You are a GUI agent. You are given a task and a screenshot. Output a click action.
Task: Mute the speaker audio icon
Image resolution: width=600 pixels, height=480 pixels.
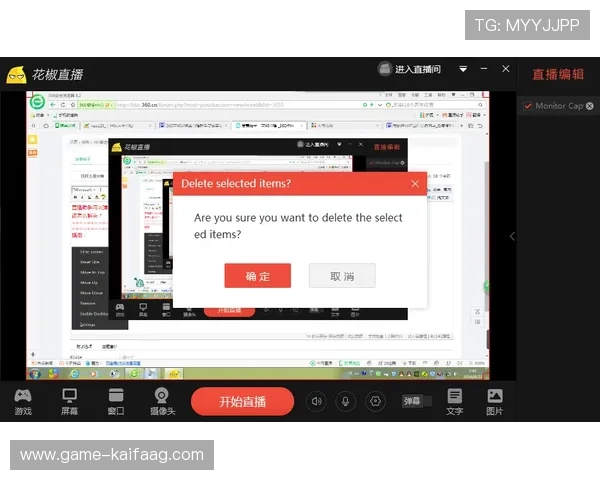[316, 401]
